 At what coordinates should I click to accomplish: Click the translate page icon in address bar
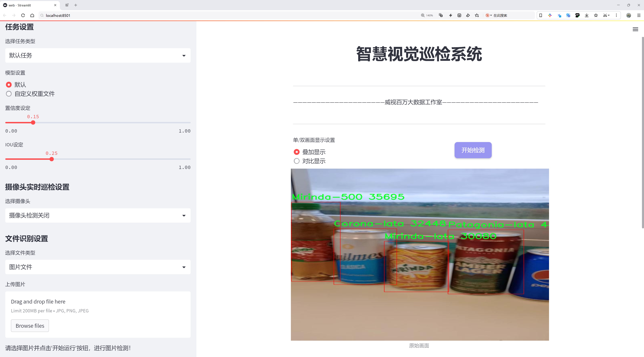tap(441, 15)
